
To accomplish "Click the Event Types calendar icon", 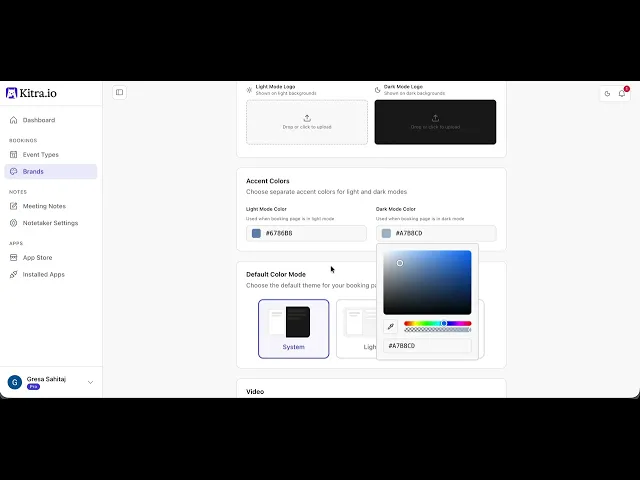I will [x=13, y=155].
